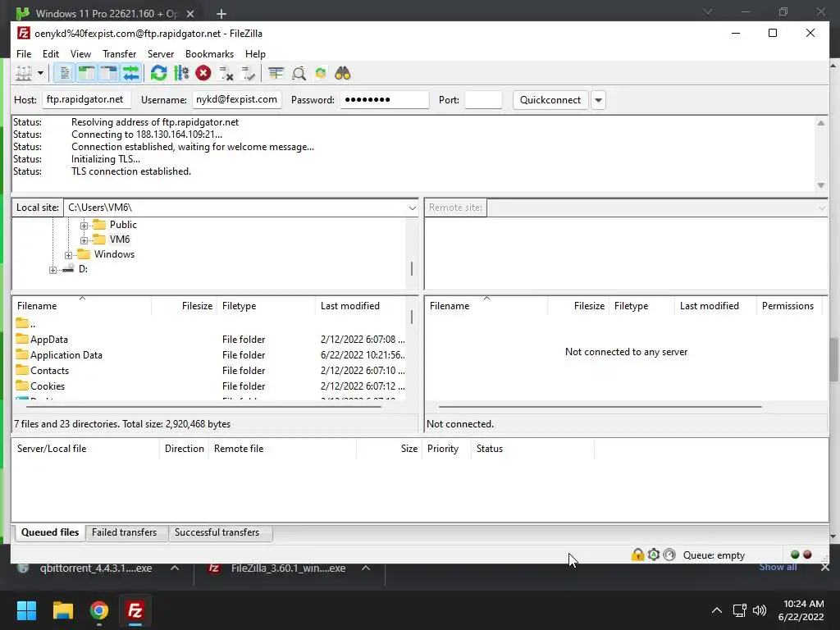Open the Help menu
Screen dimensions: 840x630
255,54
